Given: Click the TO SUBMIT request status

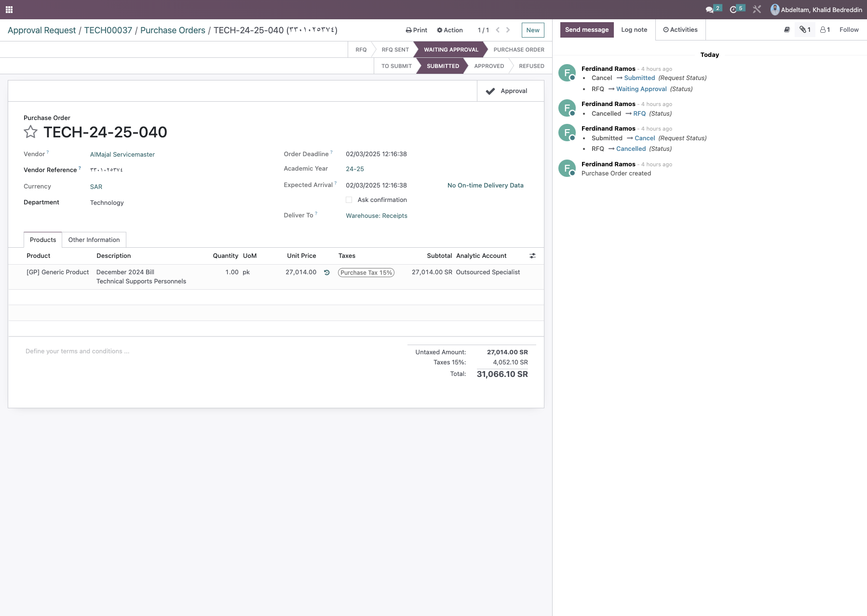Looking at the screenshot, I should pos(396,66).
